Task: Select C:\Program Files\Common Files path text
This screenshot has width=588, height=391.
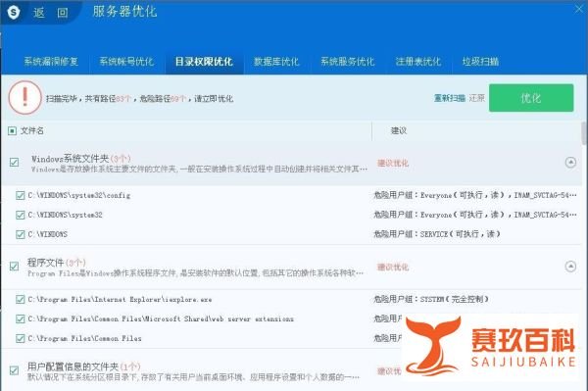Action: [x=84, y=338]
